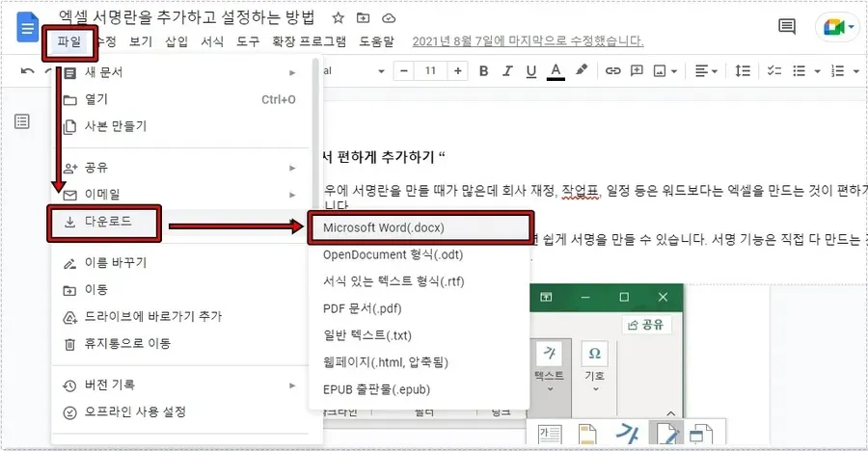Insert a link
The height and width of the screenshot is (451, 868).
(x=612, y=71)
